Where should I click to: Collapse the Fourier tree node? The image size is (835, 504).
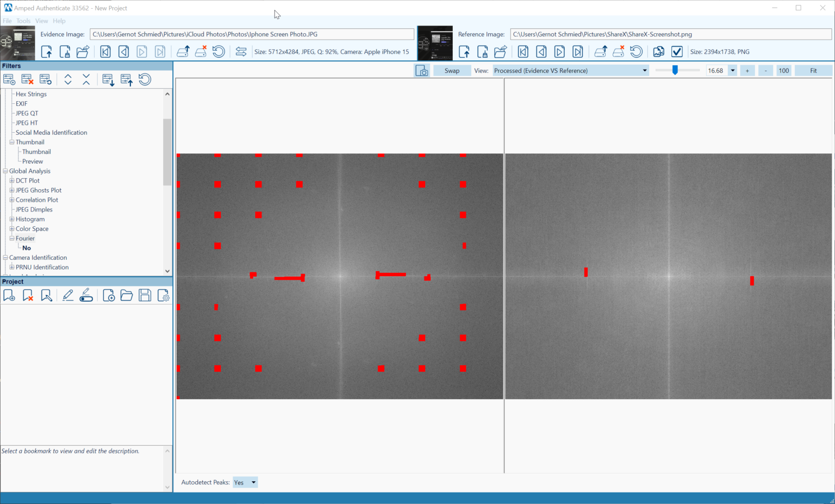point(11,238)
